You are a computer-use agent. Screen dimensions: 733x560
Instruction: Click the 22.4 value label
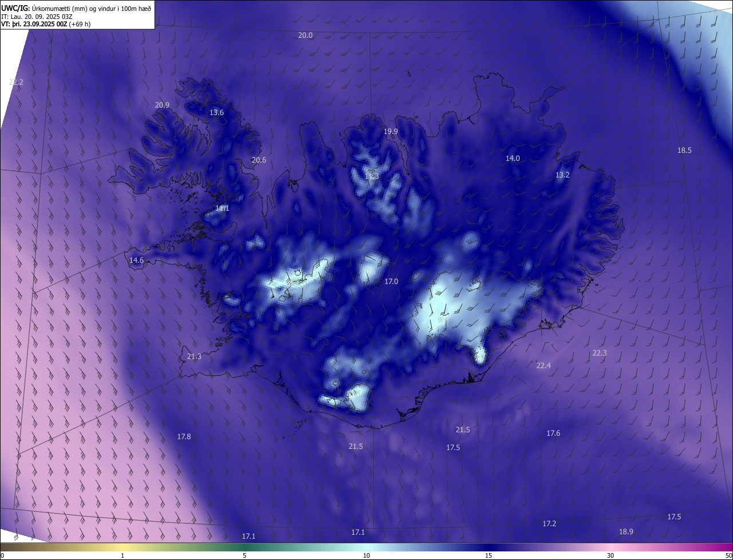(543, 366)
